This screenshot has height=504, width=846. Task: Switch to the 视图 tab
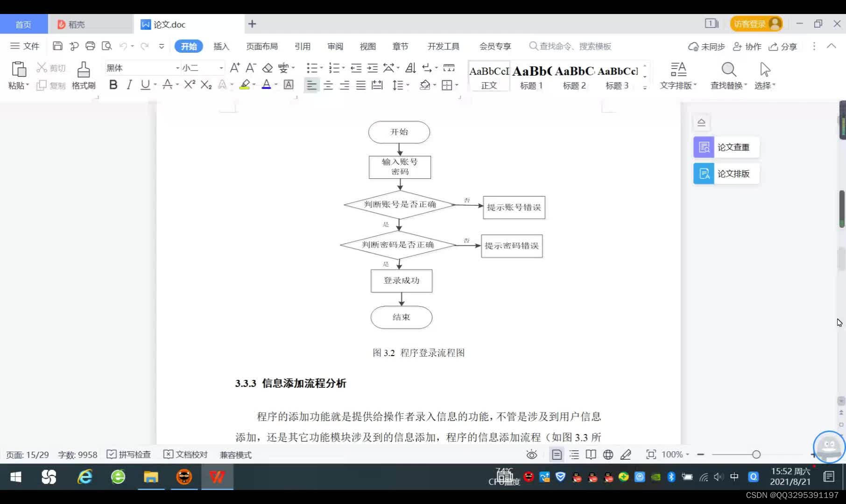click(x=368, y=46)
